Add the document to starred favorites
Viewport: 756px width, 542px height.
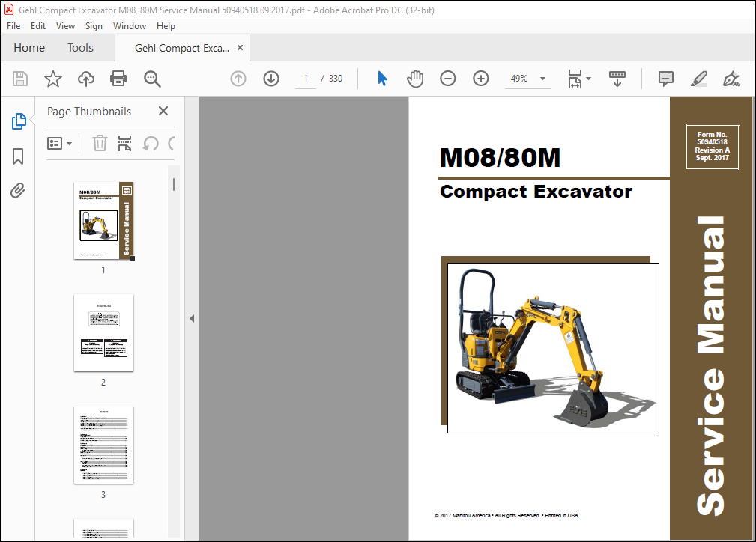pyautogui.click(x=53, y=78)
